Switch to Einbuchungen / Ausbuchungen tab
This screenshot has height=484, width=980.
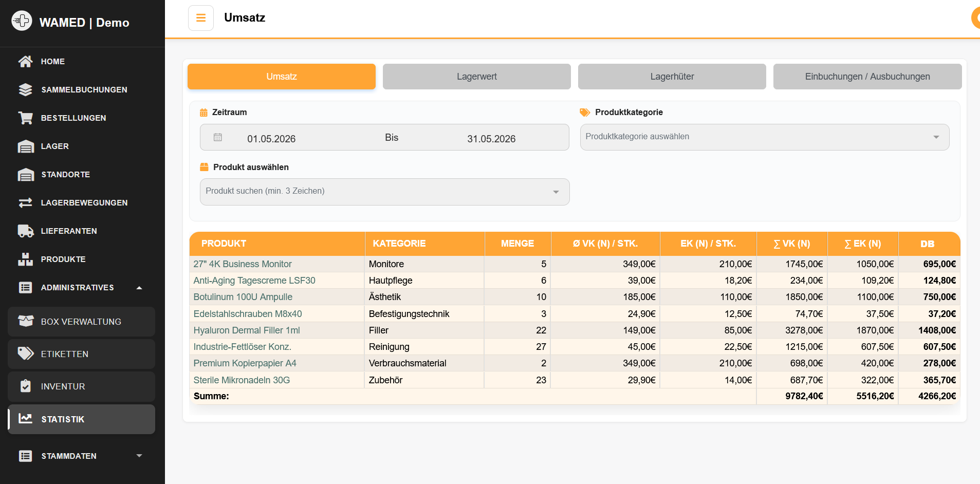coord(867,77)
